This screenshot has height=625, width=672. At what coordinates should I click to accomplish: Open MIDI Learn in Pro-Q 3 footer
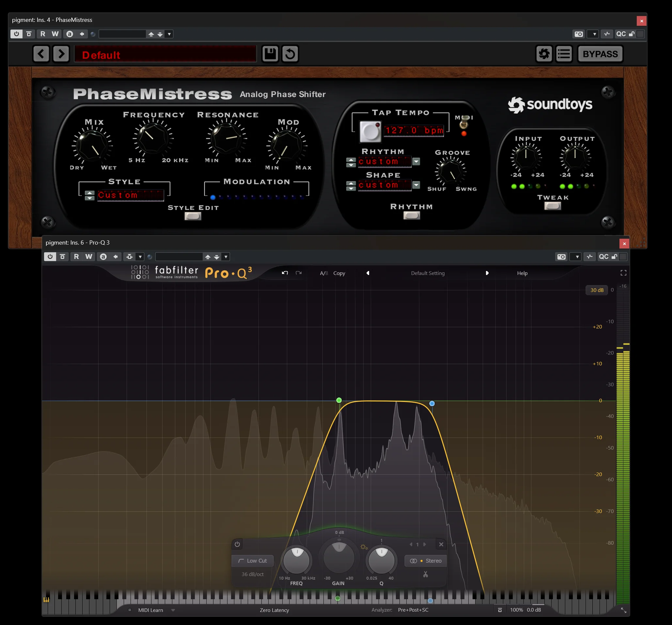(150, 610)
